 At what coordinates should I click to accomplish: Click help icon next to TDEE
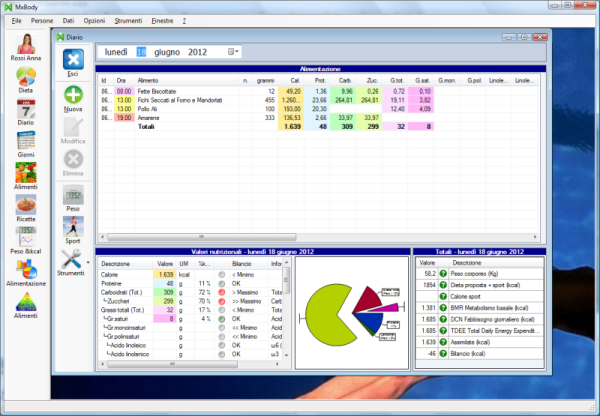[443, 331]
